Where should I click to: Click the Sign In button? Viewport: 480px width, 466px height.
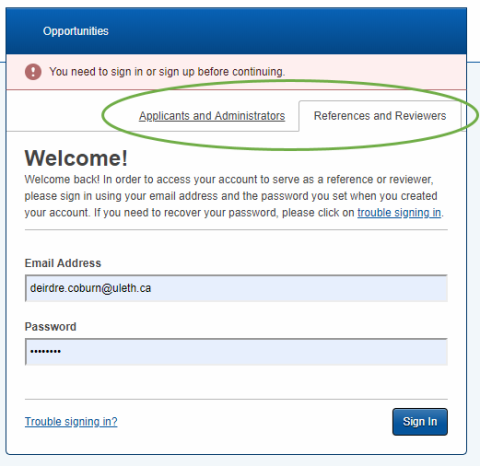coord(420,422)
